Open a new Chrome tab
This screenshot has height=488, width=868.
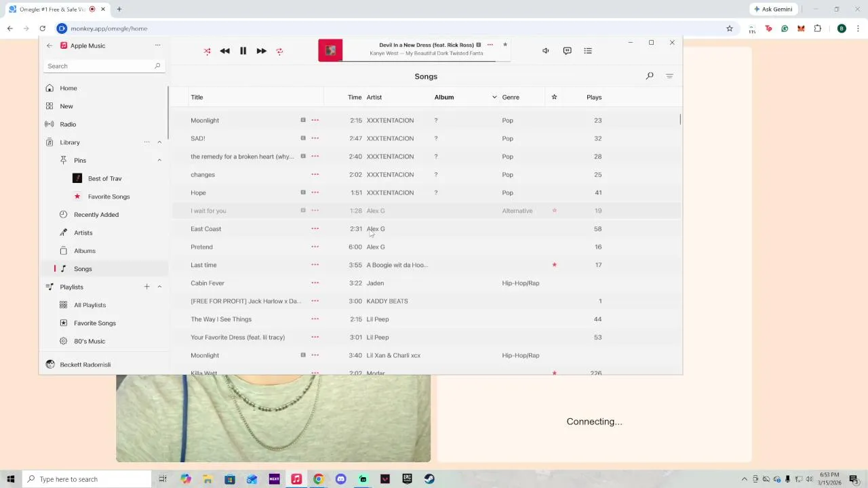(119, 9)
